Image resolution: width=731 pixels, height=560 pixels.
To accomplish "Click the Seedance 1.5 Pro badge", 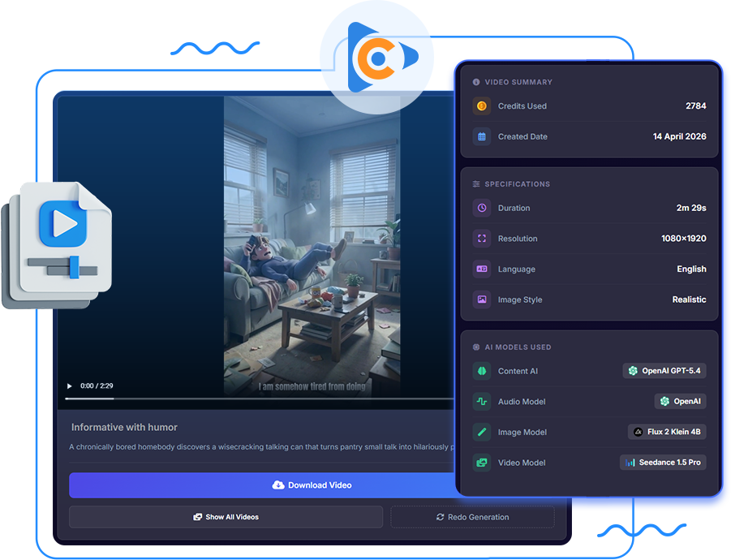I will click(663, 463).
